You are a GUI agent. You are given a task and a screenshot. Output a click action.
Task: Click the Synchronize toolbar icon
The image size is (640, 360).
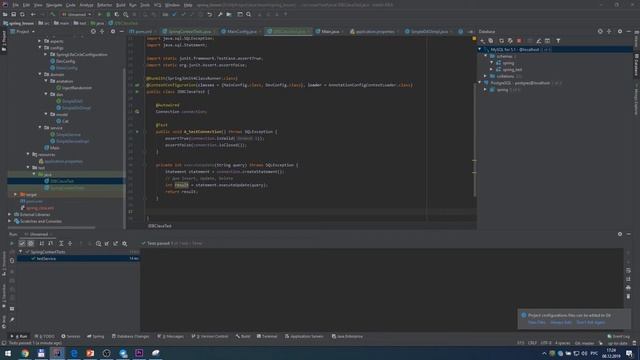pyautogui.click(x=22, y=14)
